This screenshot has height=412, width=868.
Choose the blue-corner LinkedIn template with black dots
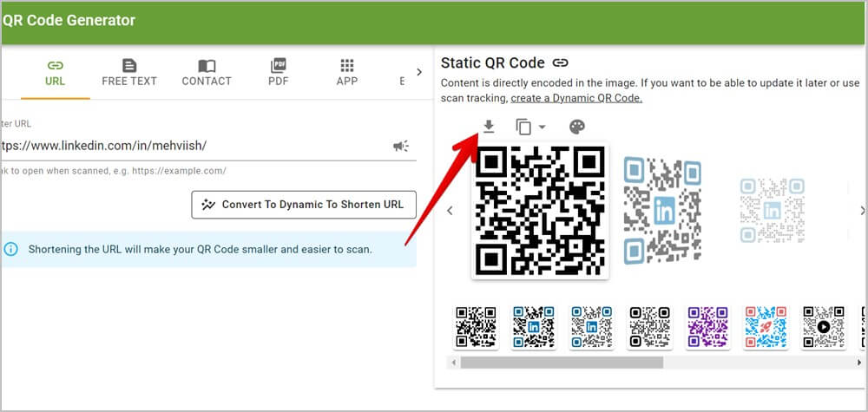pos(534,327)
